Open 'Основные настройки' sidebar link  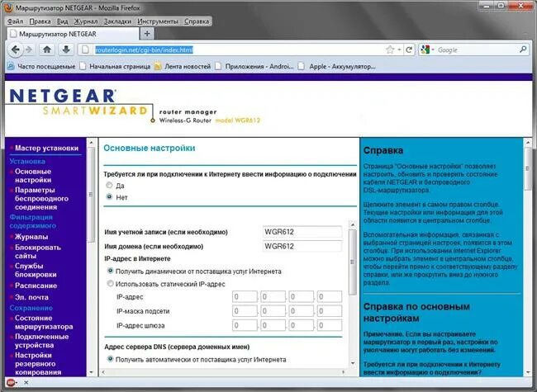pos(33,176)
